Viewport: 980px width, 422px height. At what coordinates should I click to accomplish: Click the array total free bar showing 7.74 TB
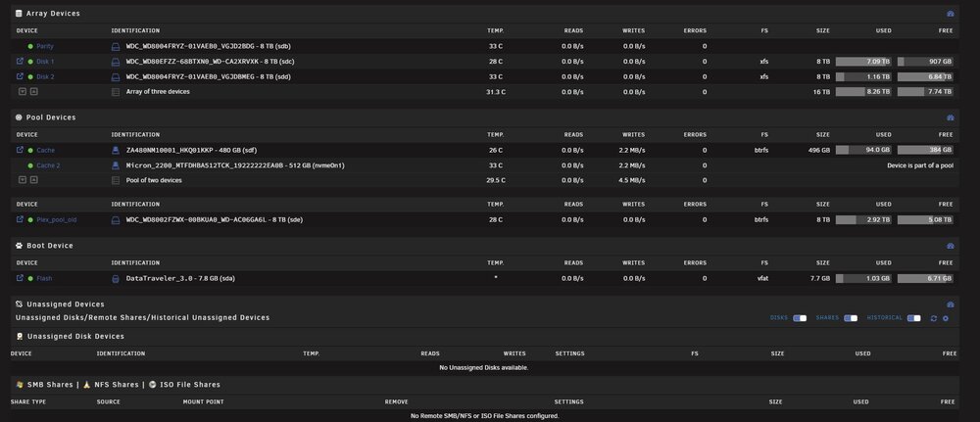925,91
